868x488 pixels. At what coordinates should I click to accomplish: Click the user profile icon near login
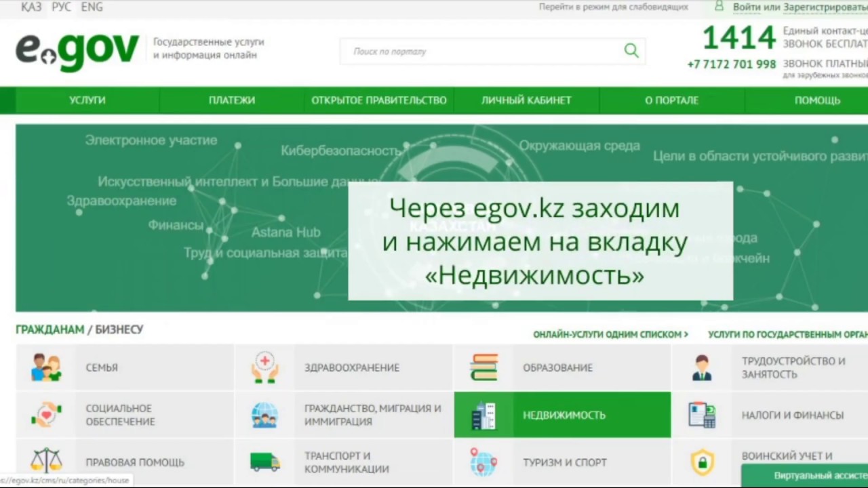719,6
